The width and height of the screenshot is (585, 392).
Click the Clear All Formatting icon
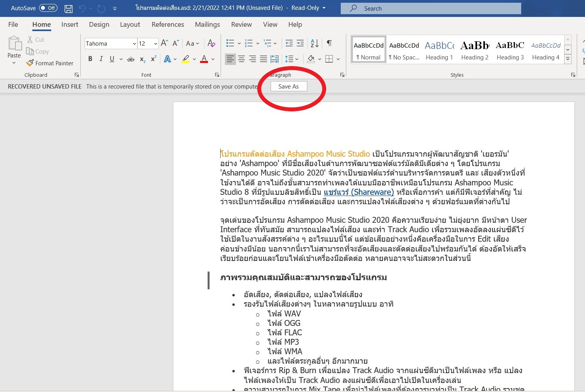[212, 43]
